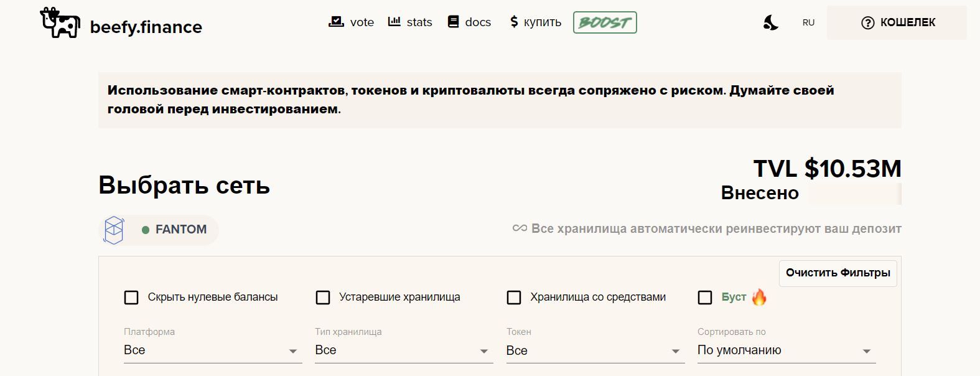
Task: Click the Тип хранилища dropdown arrow
Action: click(x=484, y=352)
